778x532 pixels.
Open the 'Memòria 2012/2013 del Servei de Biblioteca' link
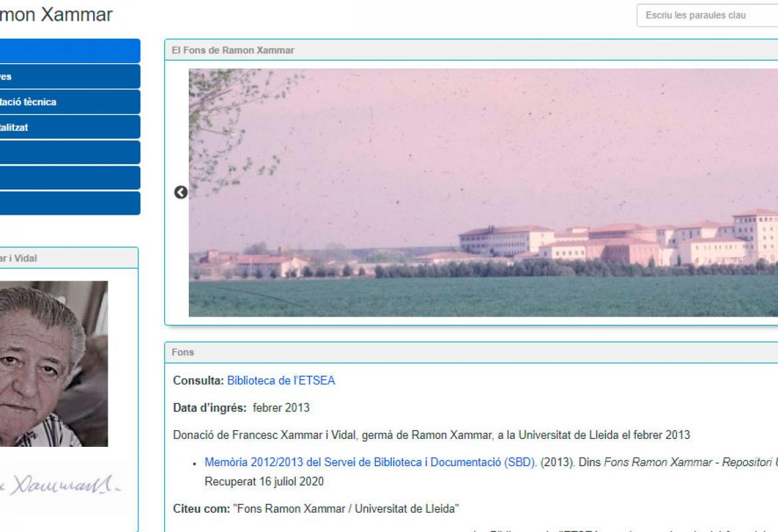(x=370, y=463)
